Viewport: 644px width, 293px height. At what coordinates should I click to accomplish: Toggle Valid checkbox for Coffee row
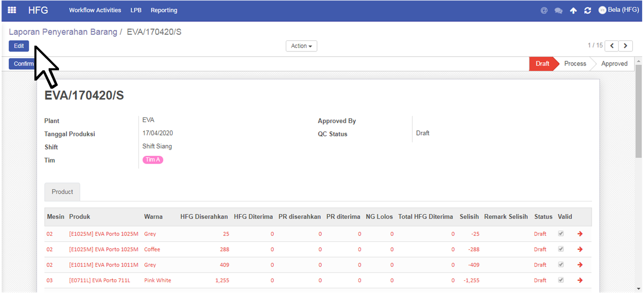coord(561,249)
